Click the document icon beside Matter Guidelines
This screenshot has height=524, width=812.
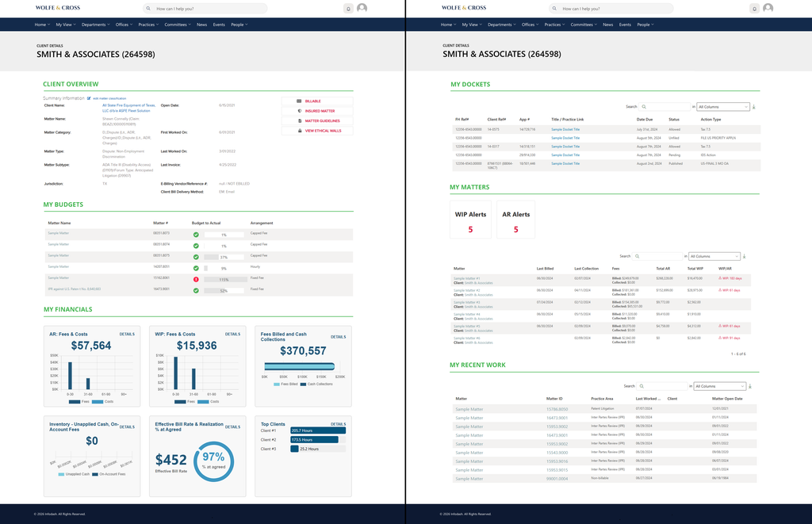[299, 120]
